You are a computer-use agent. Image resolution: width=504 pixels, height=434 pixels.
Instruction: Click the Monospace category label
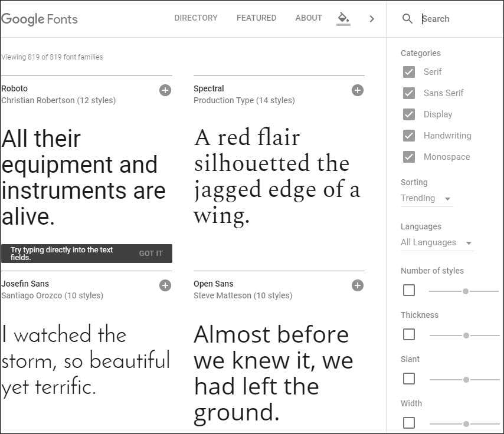[x=447, y=157]
